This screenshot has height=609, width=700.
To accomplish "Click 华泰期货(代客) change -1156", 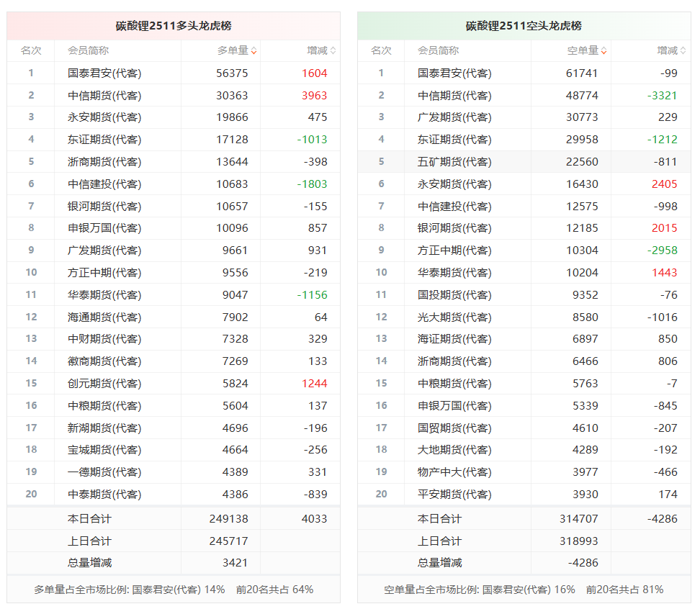I will click(x=313, y=295).
